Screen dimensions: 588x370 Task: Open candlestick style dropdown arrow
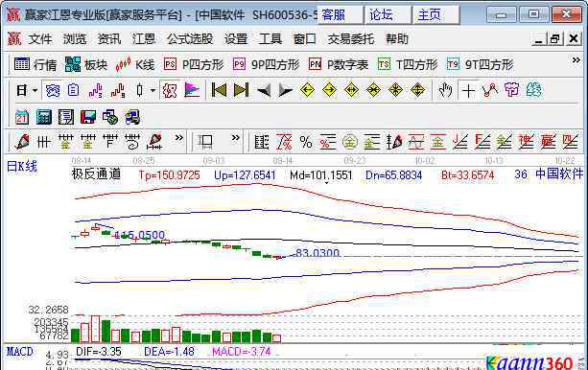coord(153,91)
